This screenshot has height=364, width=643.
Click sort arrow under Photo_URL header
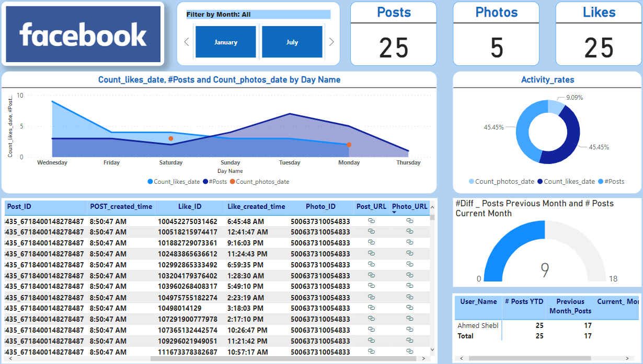394,213
